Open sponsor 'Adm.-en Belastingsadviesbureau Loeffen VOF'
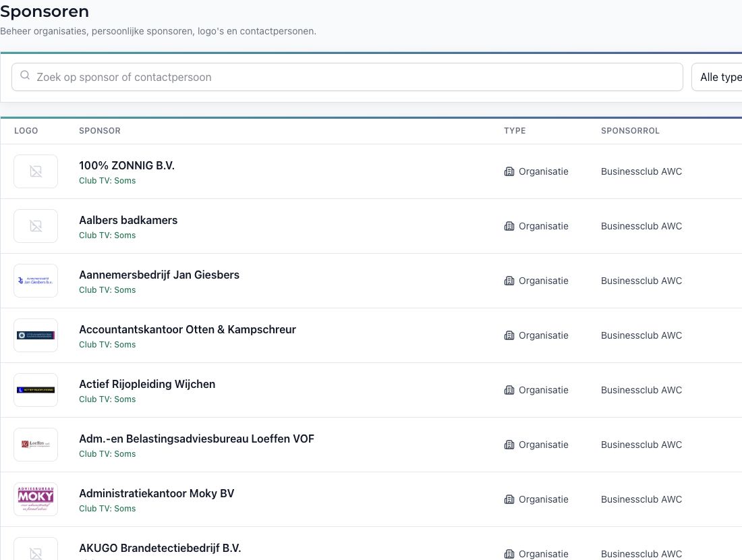This screenshot has height=560, width=742. [196, 439]
